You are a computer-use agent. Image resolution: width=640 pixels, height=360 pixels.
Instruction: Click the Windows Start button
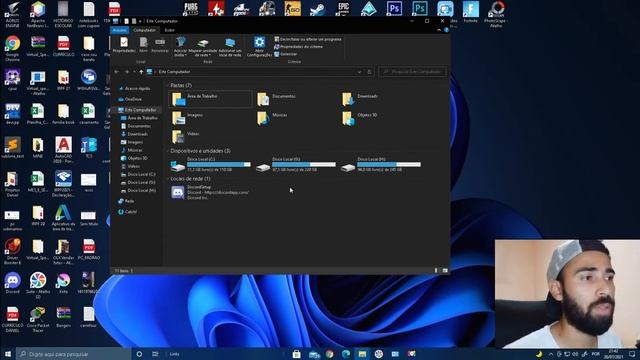tap(7, 354)
